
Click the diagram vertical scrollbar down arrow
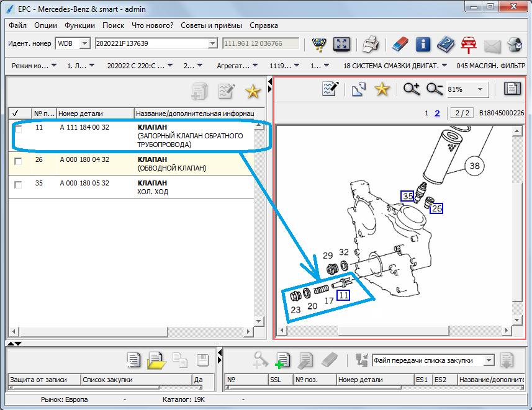click(516, 319)
